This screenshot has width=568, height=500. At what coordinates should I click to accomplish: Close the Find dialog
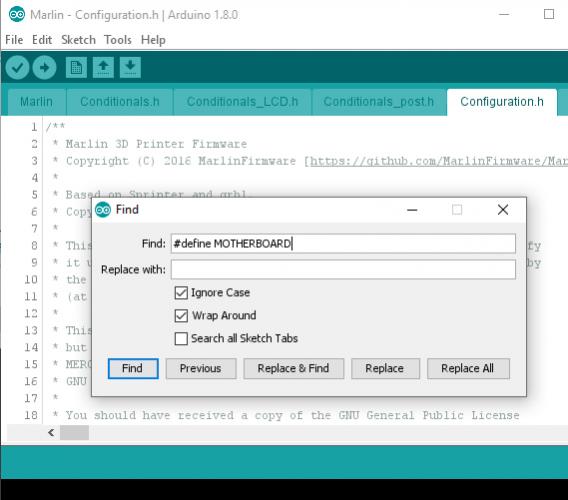tap(503, 209)
